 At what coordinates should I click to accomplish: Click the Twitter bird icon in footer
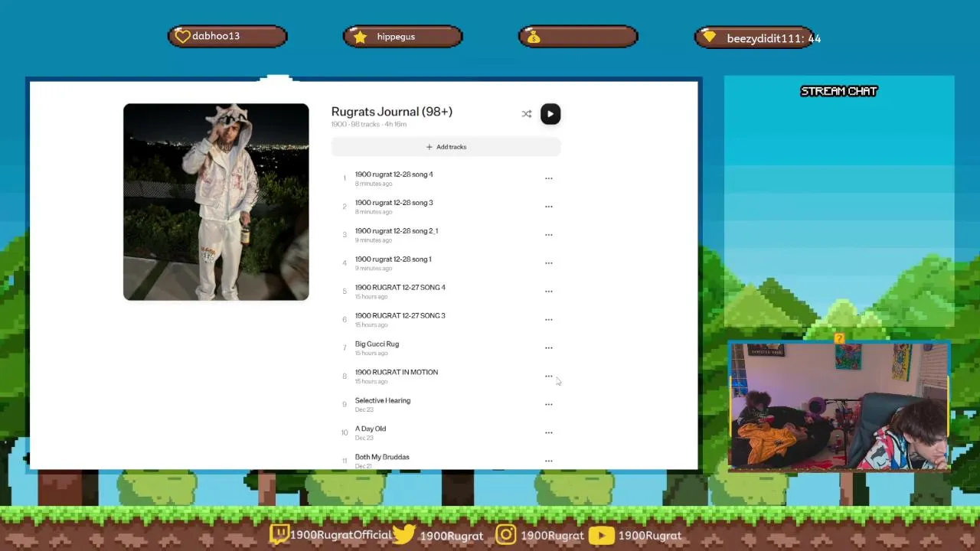point(404,534)
